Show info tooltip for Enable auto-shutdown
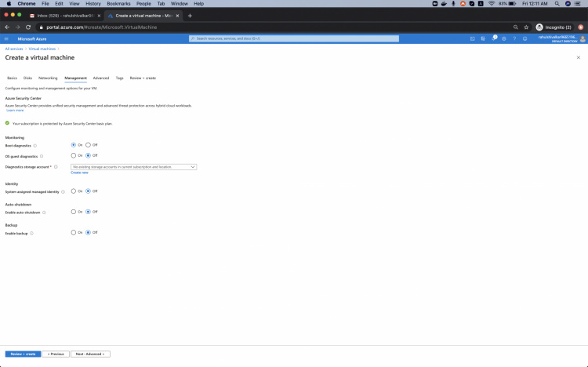Viewport: 588px width, 367px height. [x=44, y=213]
